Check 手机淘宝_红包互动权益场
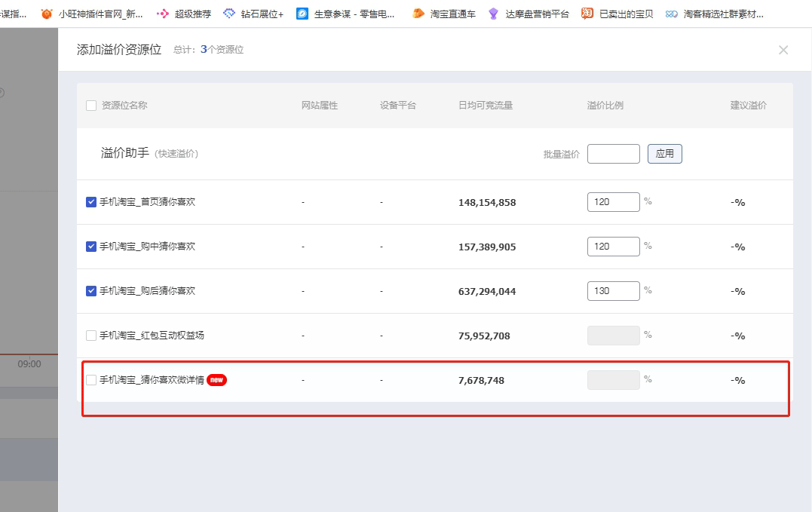812x512 pixels. point(91,336)
